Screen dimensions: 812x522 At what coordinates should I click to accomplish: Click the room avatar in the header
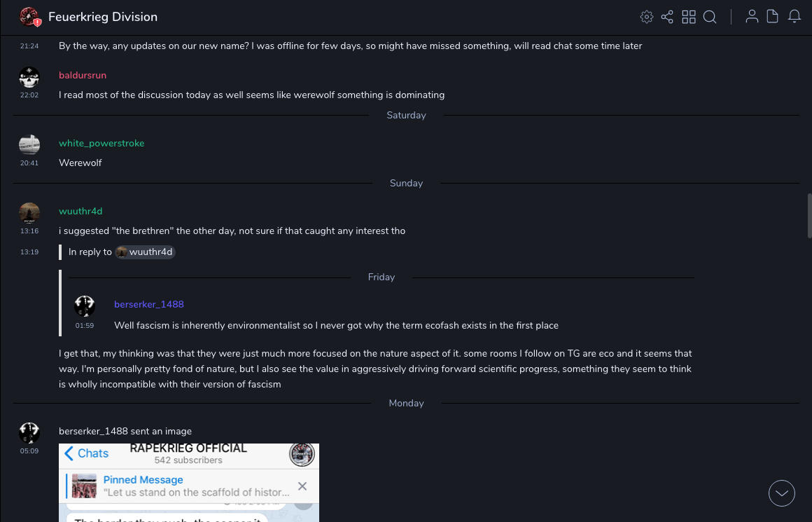(x=29, y=17)
